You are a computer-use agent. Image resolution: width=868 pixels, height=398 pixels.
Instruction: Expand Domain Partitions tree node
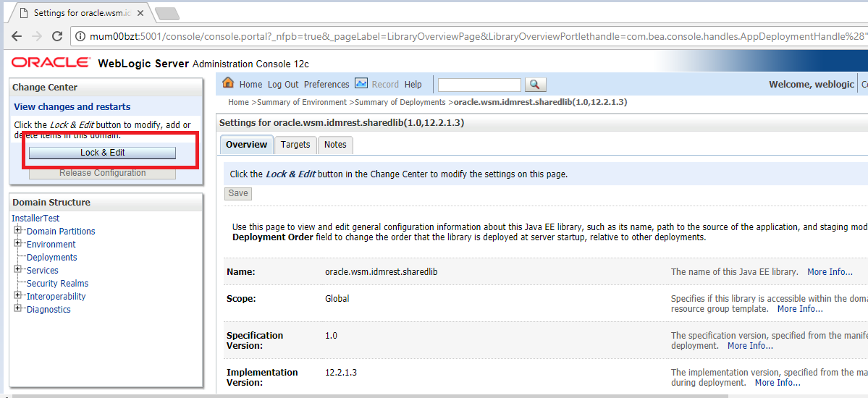click(17, 230)
